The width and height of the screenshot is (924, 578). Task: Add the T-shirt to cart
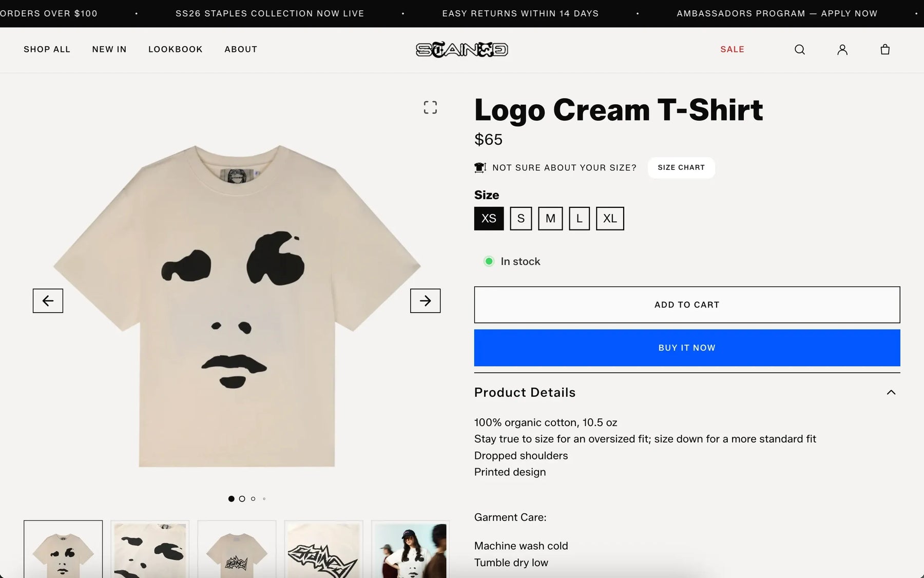click(687, 305)
